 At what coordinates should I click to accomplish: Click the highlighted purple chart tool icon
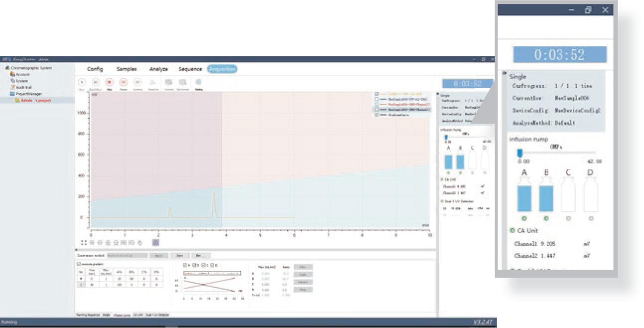pyautogui.click(x=155, y=242)
